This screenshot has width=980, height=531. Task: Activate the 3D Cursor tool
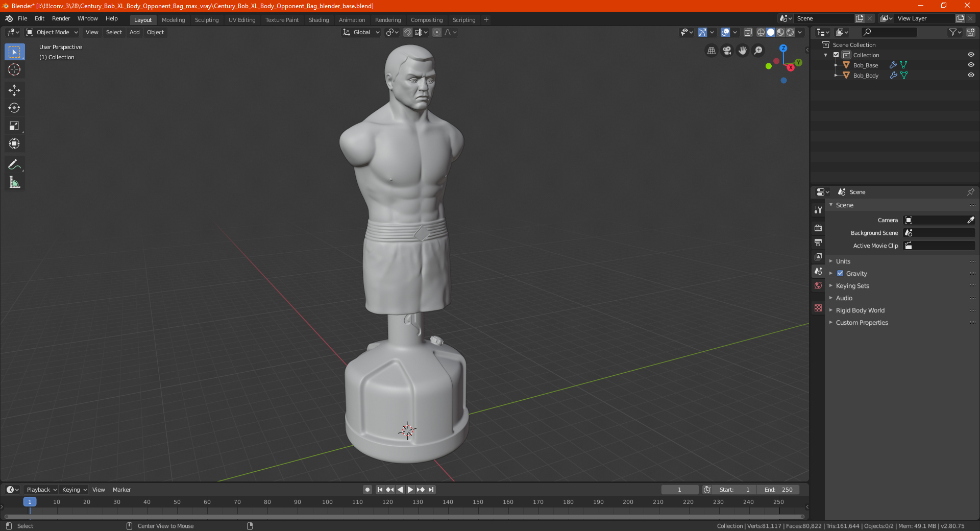[14, 70]
